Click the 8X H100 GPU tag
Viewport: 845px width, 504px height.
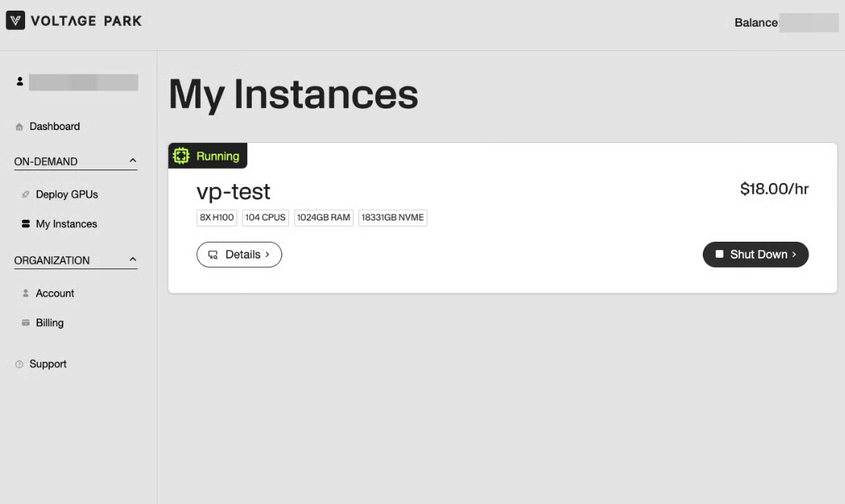click(x=217, y=217)
